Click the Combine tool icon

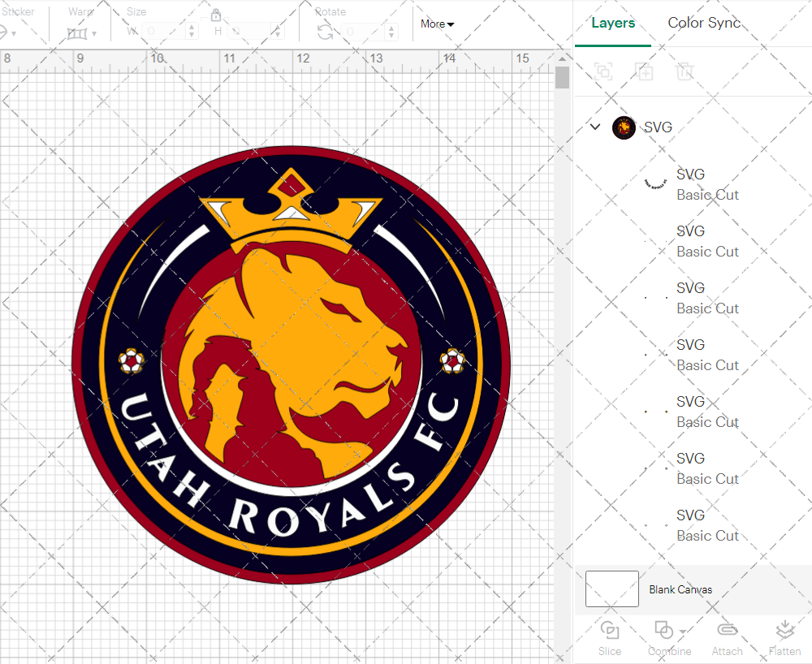click(664, 631)
